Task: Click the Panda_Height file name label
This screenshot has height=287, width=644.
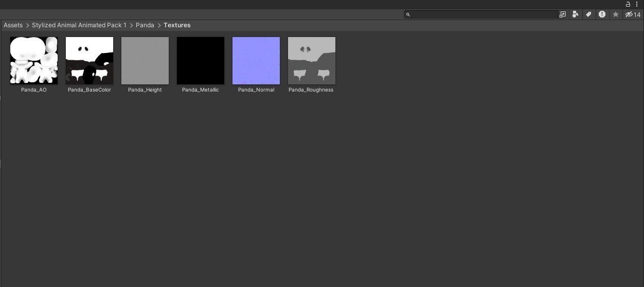Action: tap(145, 90)
